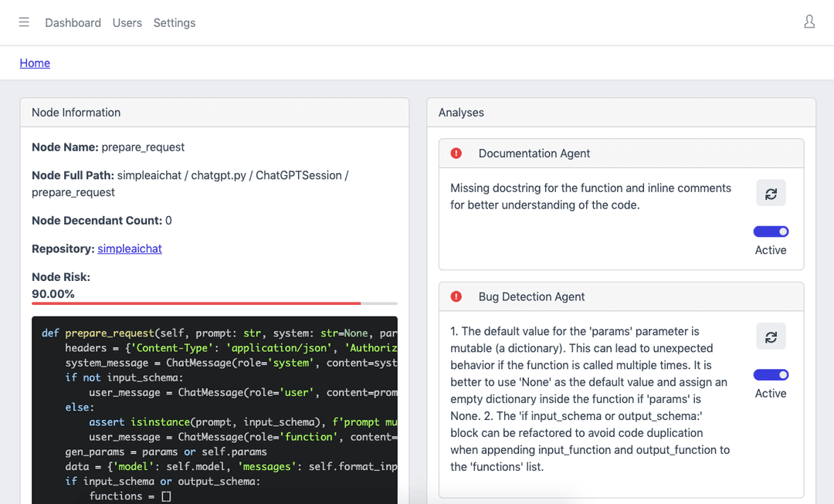This screenshot has height=504, width=834.
Task: Open Settings from the top navigation
Action: [x=175, y=23]
